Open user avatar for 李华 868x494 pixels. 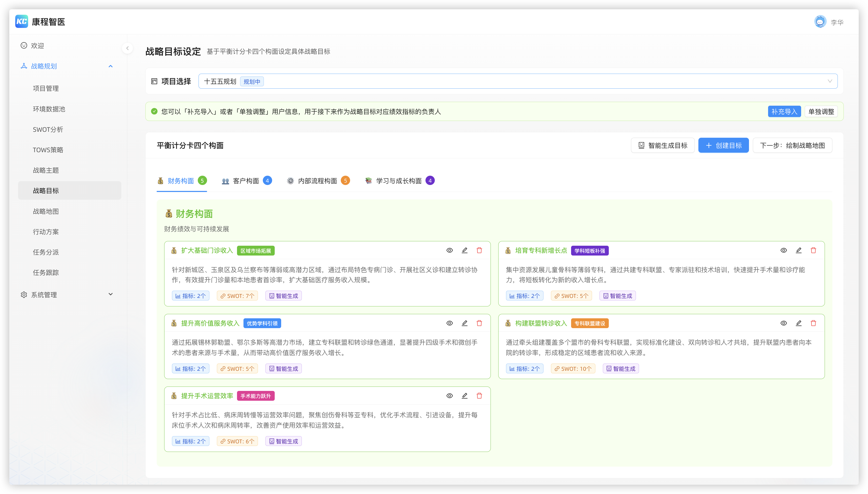tap(820, 22)
